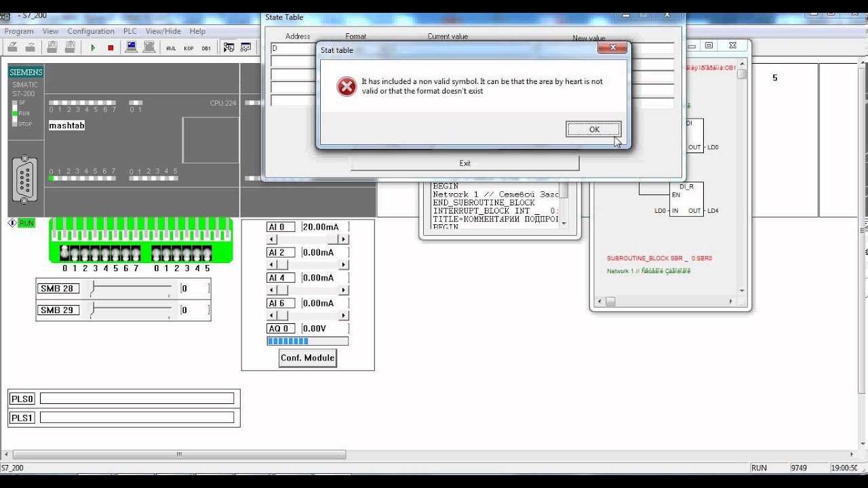Click the mashtab label on the CPU

pyautogui.click(x=66, y=125)
